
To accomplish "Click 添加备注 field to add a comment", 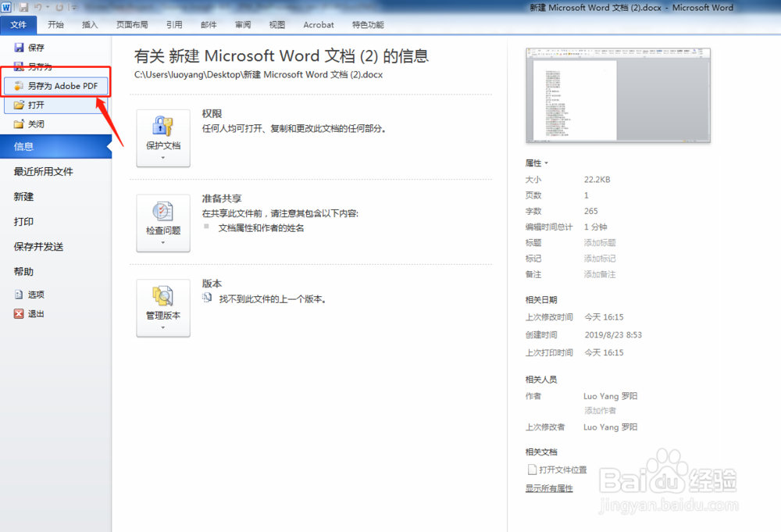I will coord(600,274).
